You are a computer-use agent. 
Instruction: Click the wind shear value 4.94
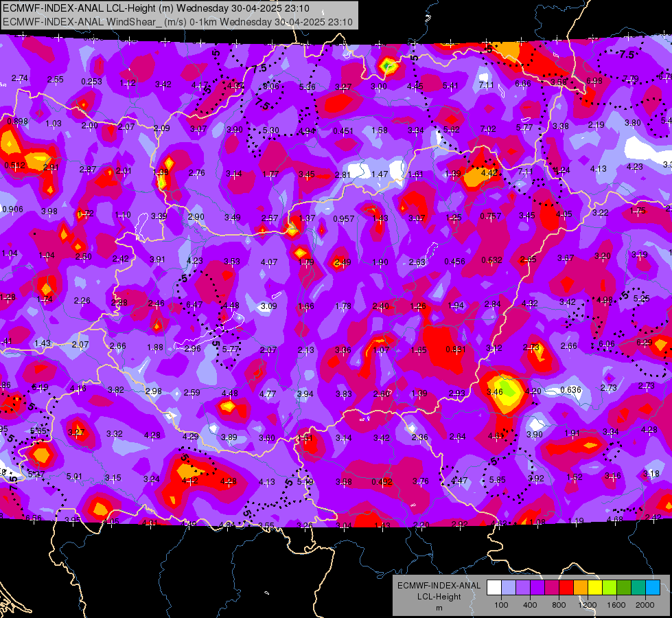[x=308, y=130]
